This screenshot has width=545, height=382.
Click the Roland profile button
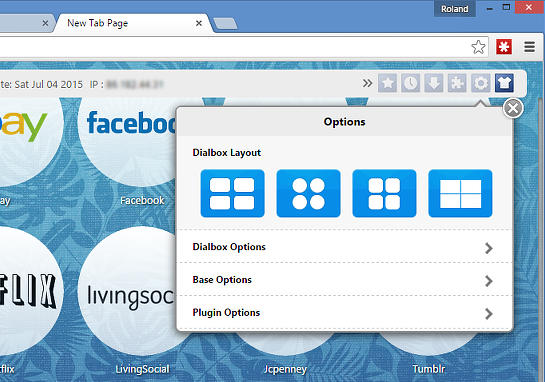point(454,9)
